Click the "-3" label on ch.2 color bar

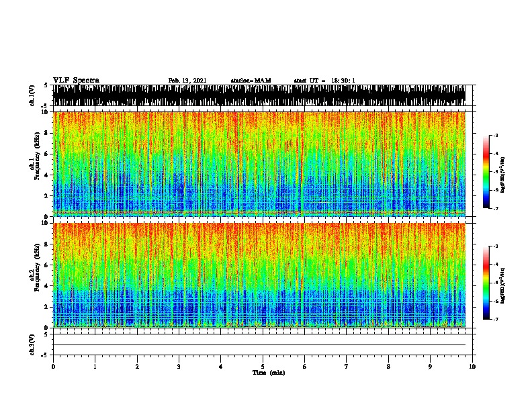click(x=496, y=246)
